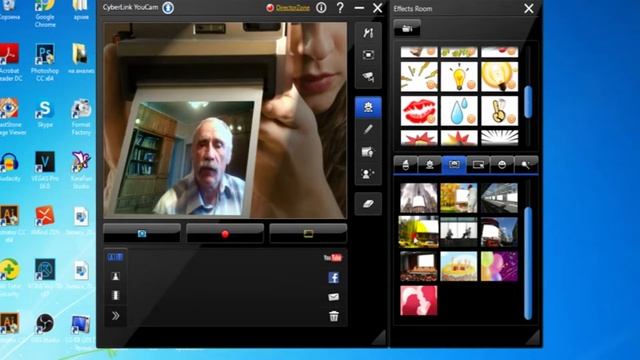Open Audacity desktop shortcut

coord(9,167)
